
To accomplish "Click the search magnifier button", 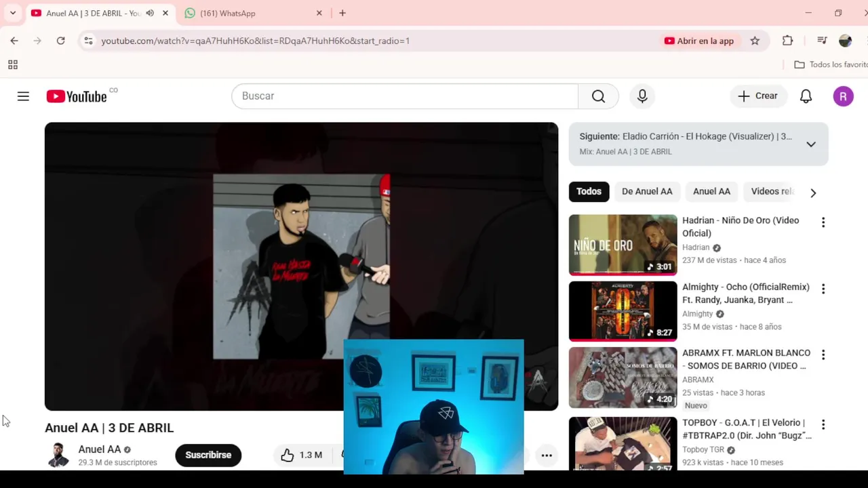I will point(598,96).
